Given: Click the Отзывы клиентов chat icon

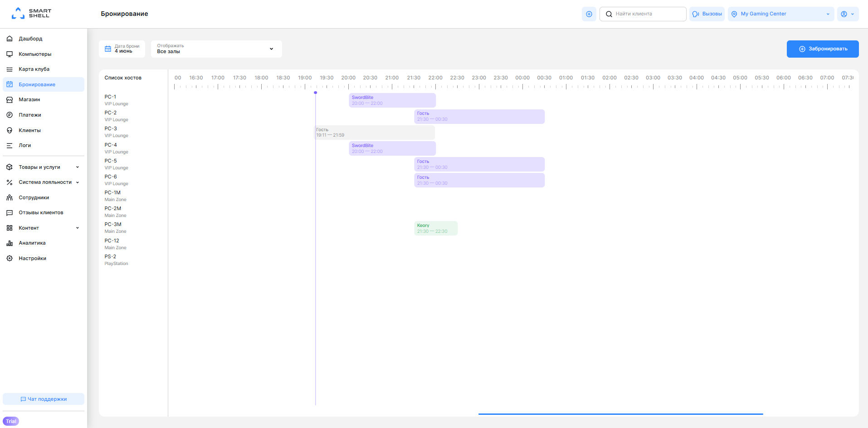Looking at the screenshot, I should coord(10,212).
